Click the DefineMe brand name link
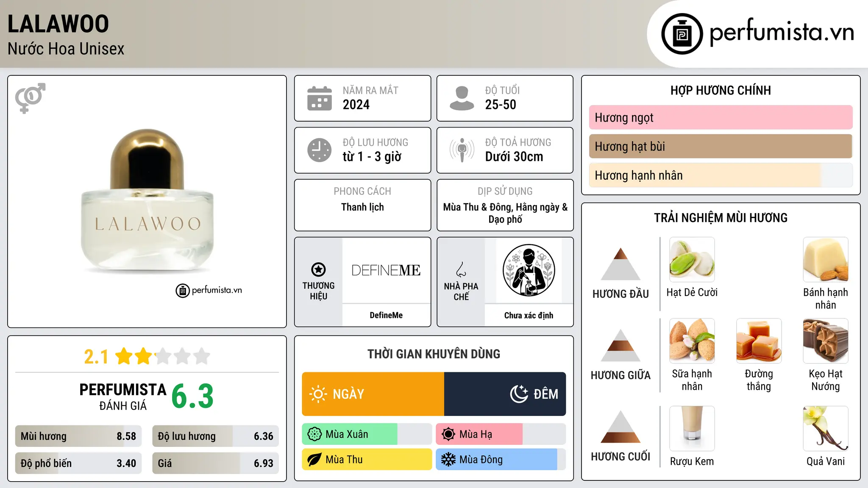This screenshot has width=868, height=488. 386,315
